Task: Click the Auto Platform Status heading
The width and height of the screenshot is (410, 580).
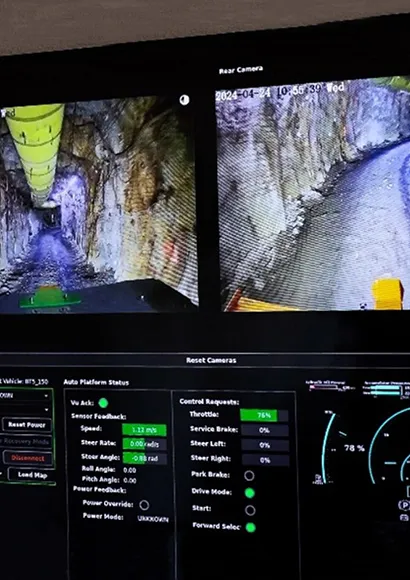Action: click(96, 382)
